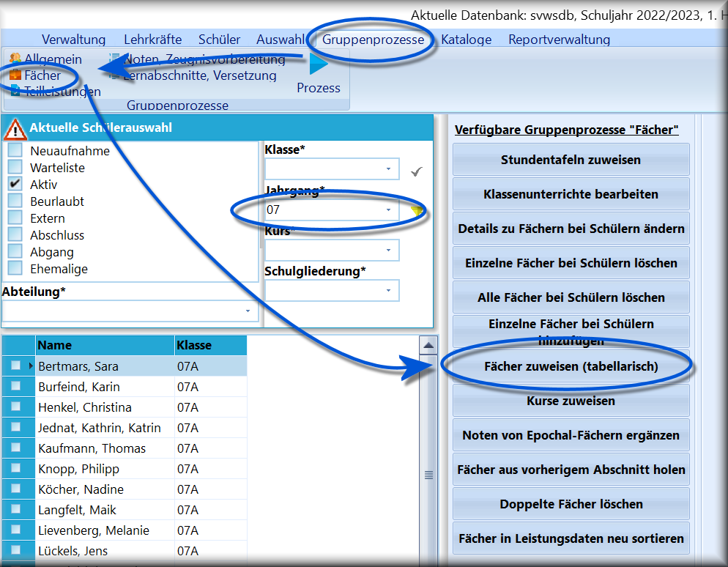Image resolution: width=728 pixels, height=567 pixels.
Task: Select the Fächer ribbon icon
Action: click(x=15, y=75)
